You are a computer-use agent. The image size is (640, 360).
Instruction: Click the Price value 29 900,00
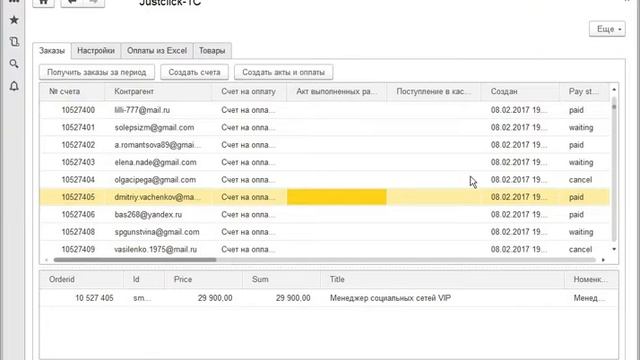(x=215, y=298)
